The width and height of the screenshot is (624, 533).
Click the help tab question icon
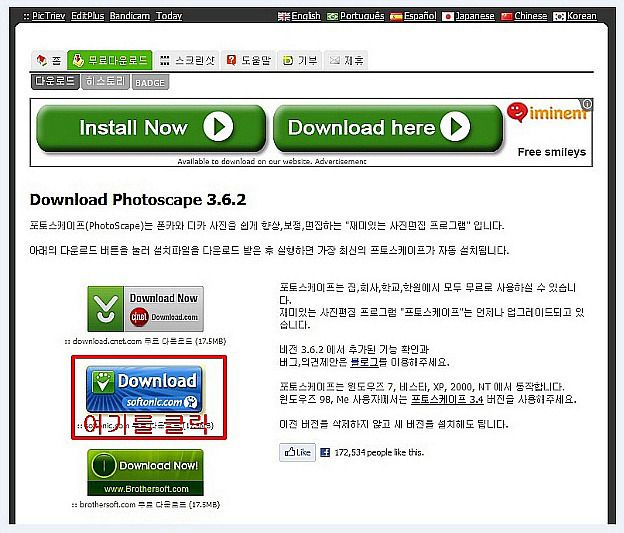pos(231,60)
